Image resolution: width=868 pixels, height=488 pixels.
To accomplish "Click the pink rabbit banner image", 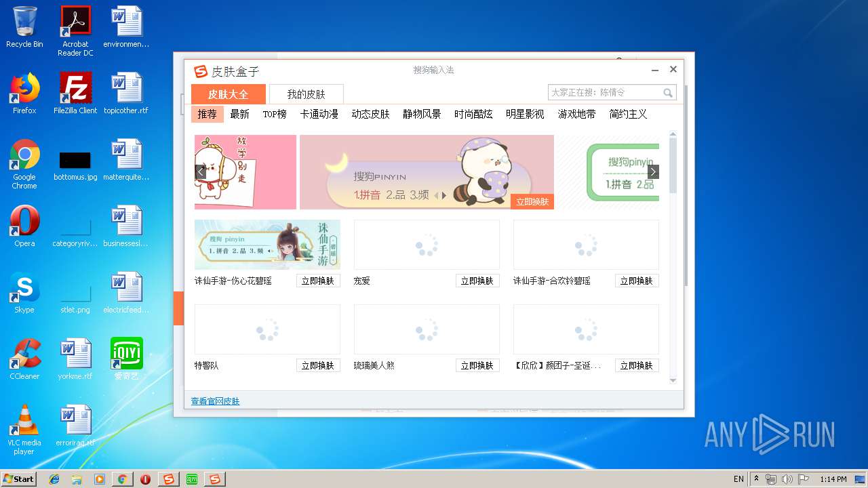I will (x=245, y=172).
